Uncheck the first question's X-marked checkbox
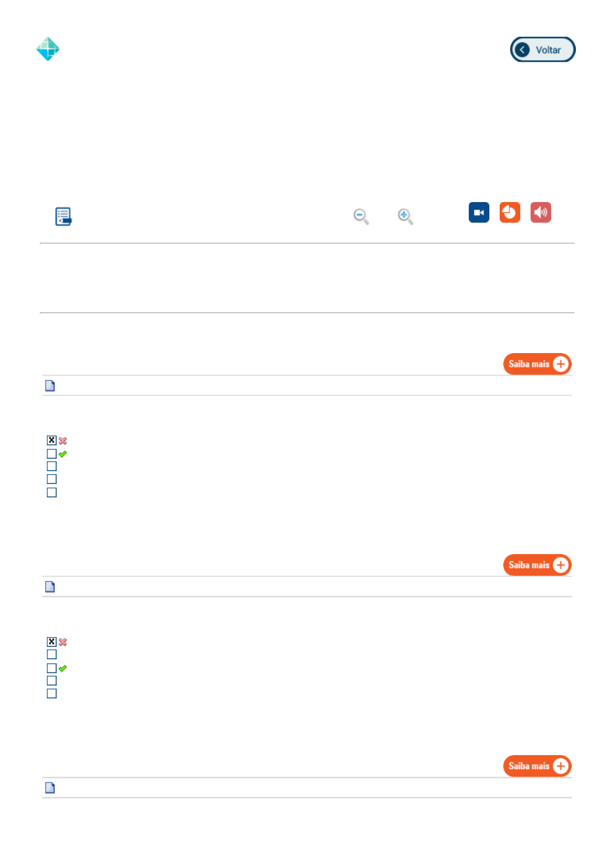 [52, 440]
